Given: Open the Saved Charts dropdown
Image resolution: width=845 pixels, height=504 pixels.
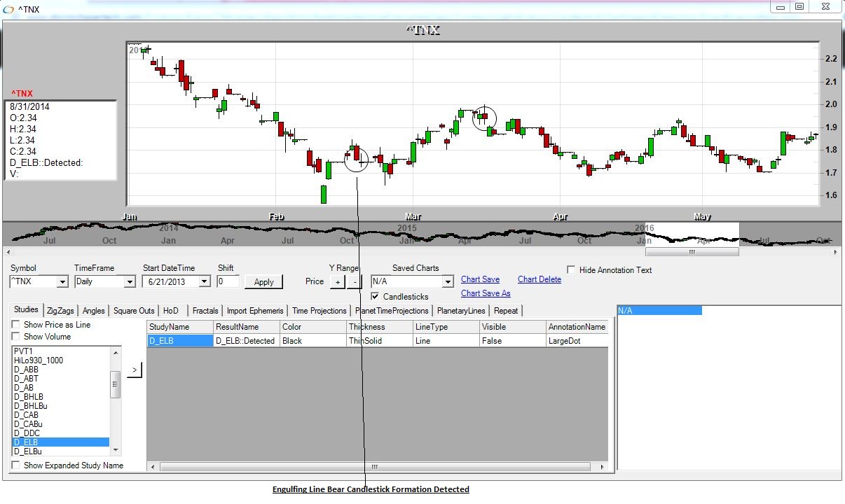Looking at the screenshot, I should 448,282.
